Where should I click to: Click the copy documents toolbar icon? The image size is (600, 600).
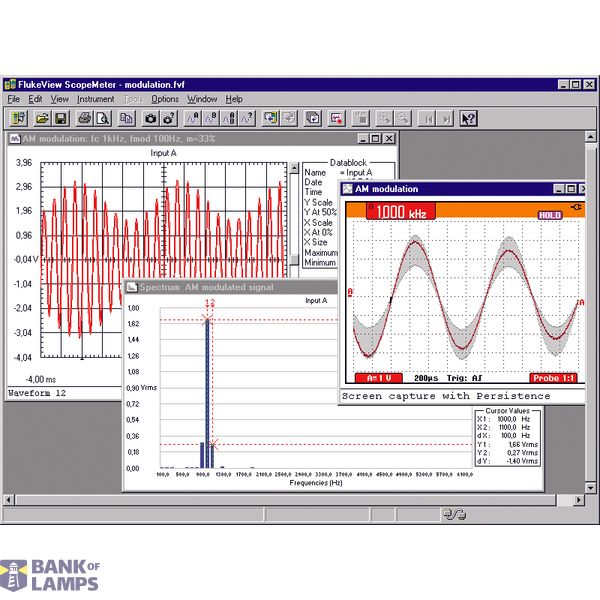pyautogui.click(x=127, y=118)
